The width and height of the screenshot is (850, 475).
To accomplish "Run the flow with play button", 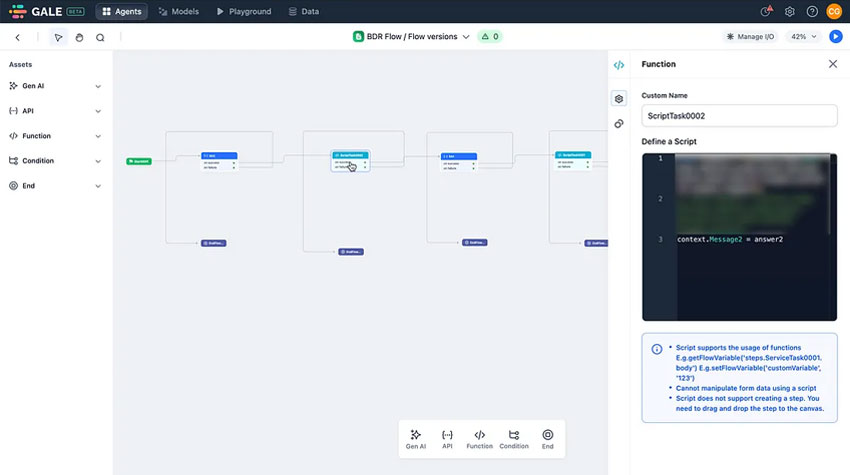I will 836,37.
